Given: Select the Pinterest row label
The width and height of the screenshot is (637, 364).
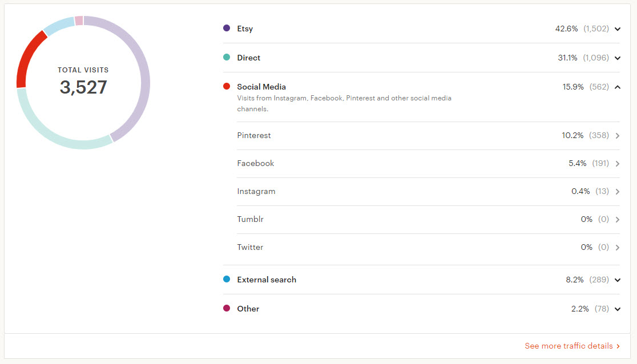Looking at the screenshot, I should click(254, 135).
